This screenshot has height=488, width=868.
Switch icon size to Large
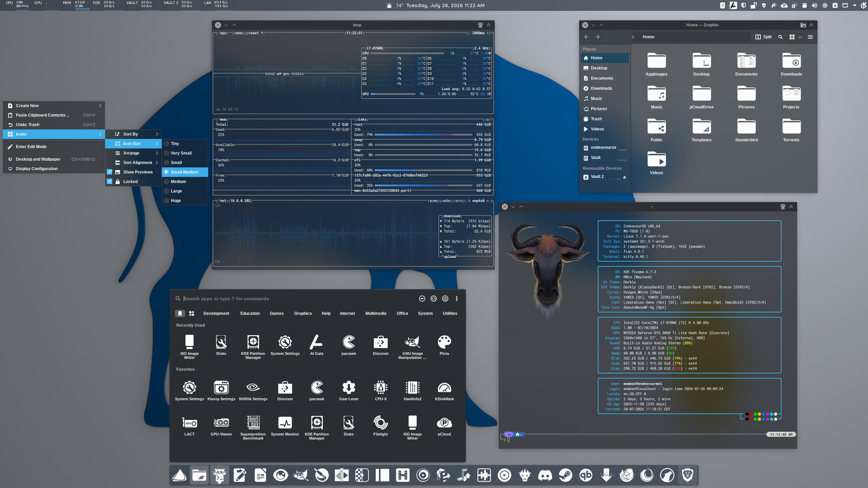pos(185,191)
